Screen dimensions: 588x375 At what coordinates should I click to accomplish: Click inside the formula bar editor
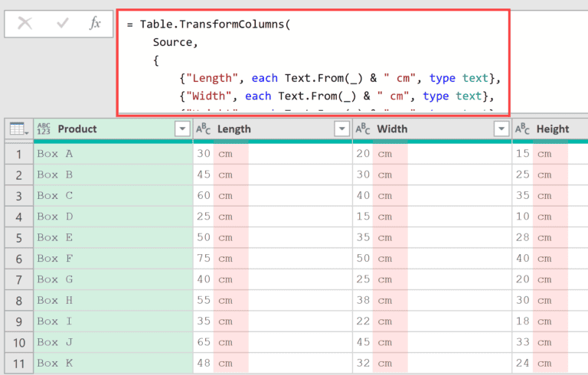coord(313,63)
